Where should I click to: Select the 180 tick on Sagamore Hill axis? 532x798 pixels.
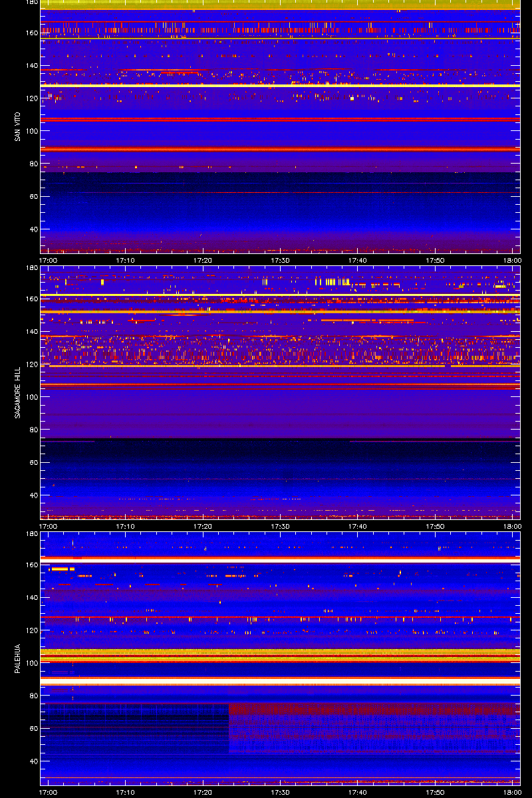point(31,268)
